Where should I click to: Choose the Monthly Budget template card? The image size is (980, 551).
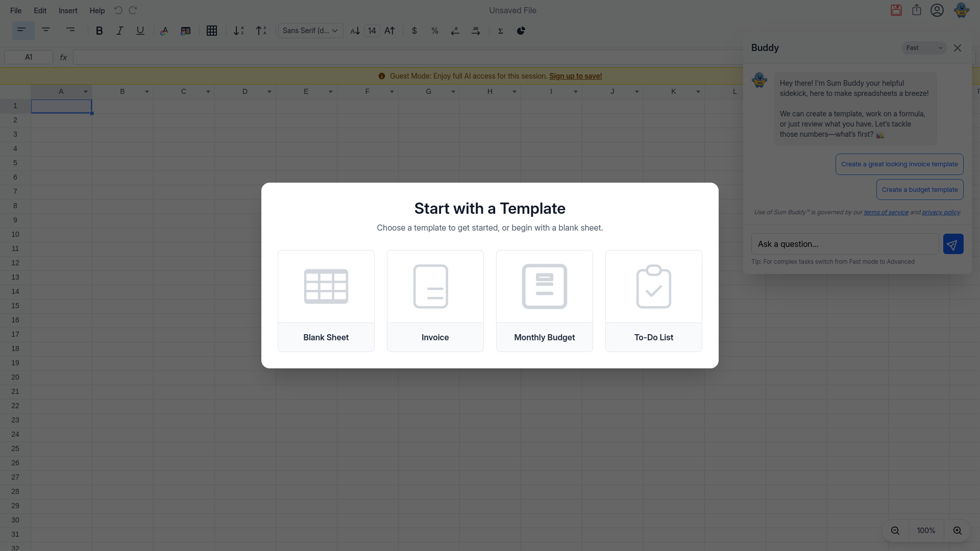544,301
